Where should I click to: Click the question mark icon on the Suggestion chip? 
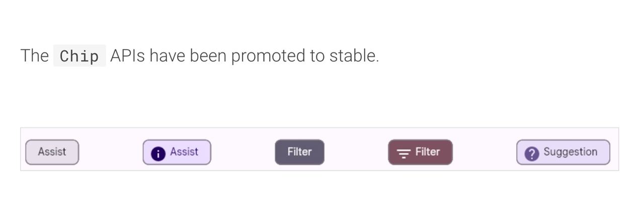(531, 154)
